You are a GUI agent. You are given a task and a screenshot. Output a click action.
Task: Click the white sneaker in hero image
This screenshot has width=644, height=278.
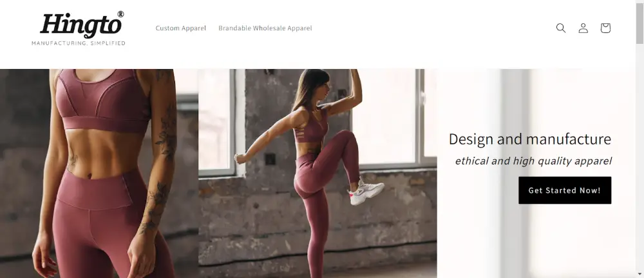(366, 192)
